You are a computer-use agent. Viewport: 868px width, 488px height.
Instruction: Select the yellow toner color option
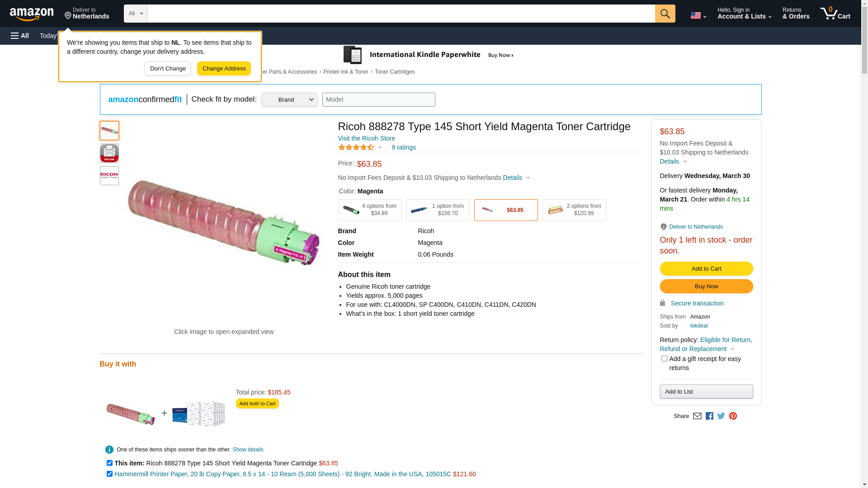574,210
